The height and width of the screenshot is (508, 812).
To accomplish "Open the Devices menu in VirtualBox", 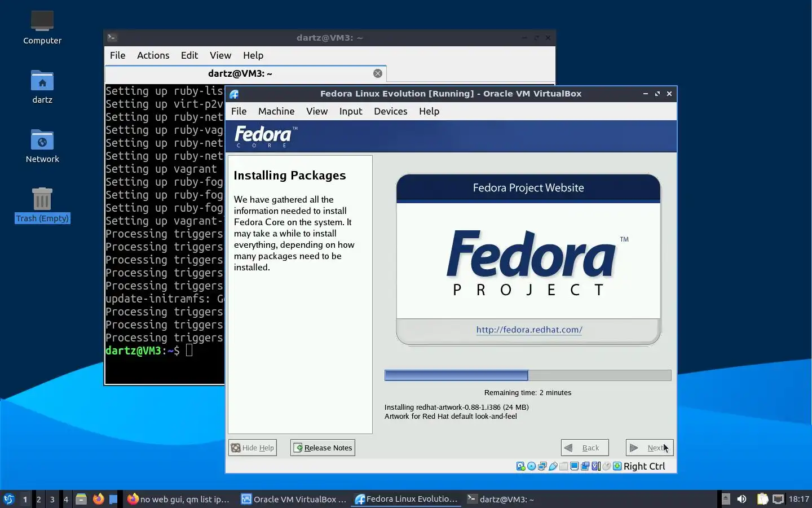I will [x=391, y=111].
